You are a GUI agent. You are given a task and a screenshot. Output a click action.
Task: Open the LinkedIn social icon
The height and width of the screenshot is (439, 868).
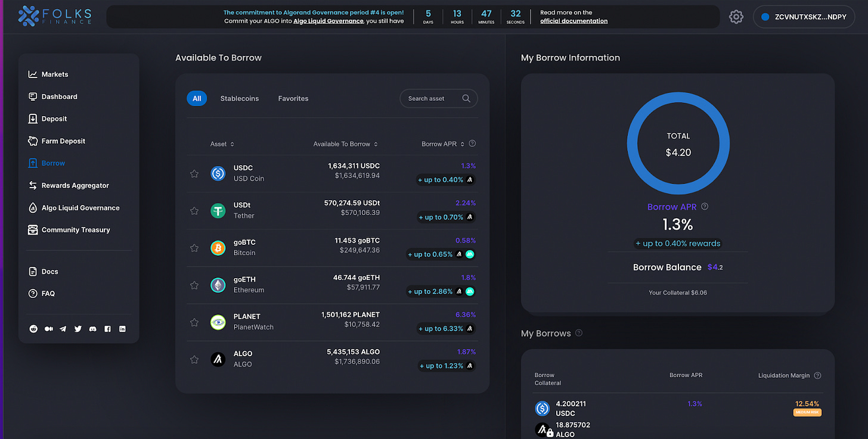[122, 329]
